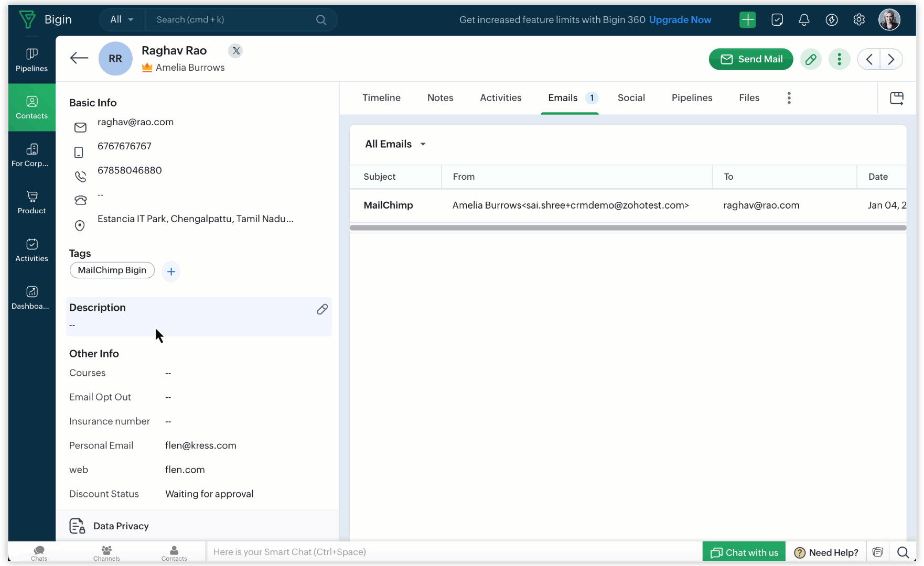The width and height of the screenshot is (924, 566).
Task: Click the Upgrade Now link
Action: tap(680, 20)
